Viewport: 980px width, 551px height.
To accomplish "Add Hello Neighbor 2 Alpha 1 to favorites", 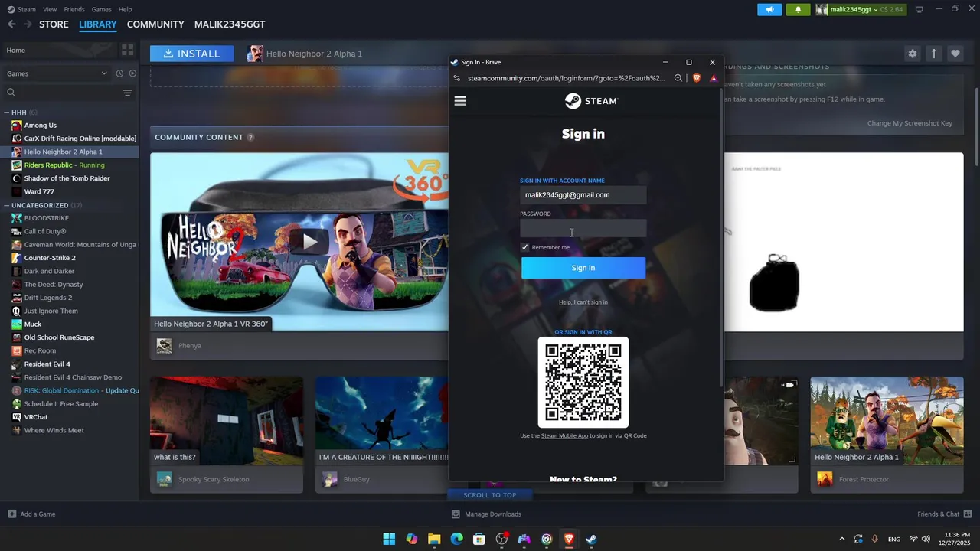I will [x=955, y=54].
